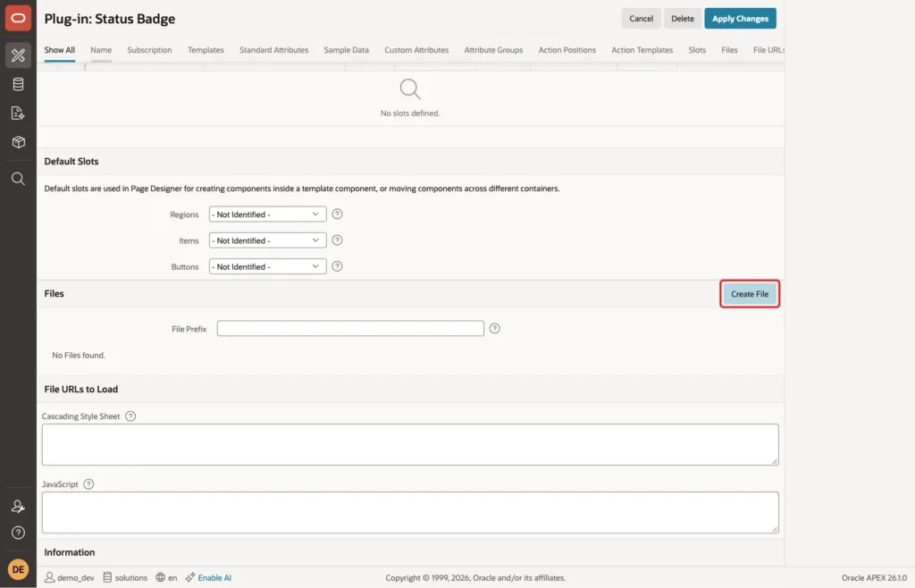Click the Delete button
This screenshot has height=588, width=915.
pyautogui.click(x=682, y=19)
